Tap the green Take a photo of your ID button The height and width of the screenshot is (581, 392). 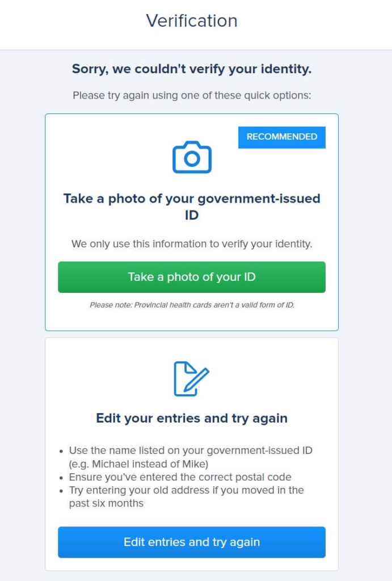pos(192,277)
